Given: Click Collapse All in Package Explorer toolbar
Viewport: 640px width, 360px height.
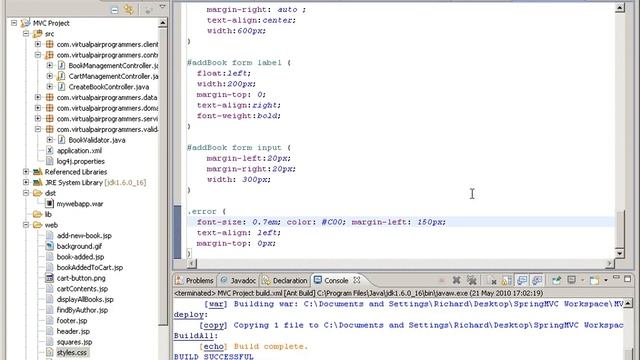Looking at the screenshot, I should [115, 10].
